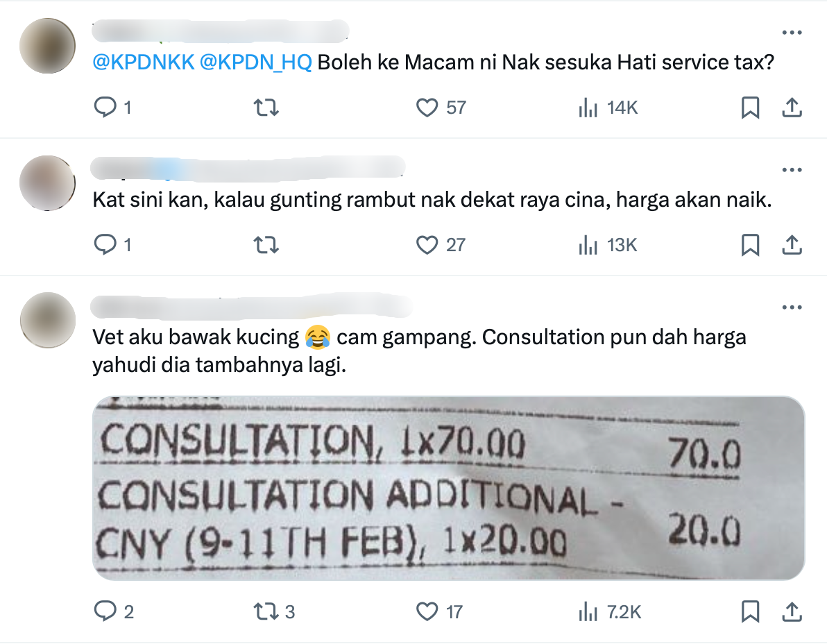Retweet the service tax question tweet
827x644 pixels.
point(266,108)
